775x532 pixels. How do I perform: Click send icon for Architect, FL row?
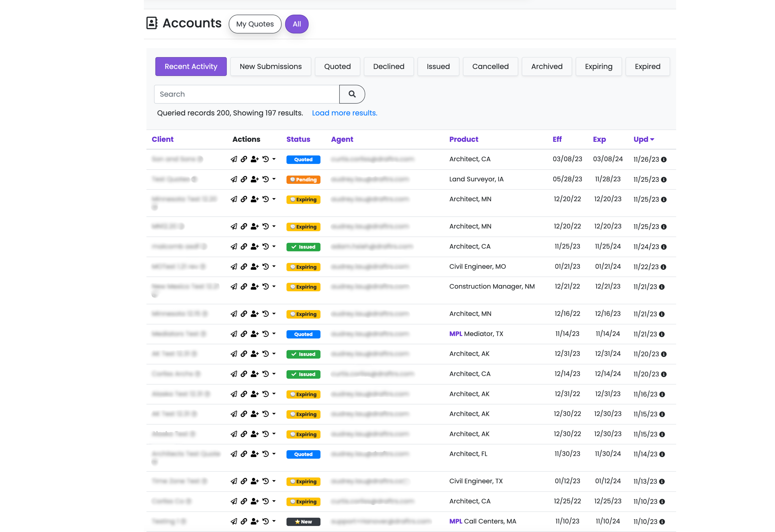[x=234, y=454]
